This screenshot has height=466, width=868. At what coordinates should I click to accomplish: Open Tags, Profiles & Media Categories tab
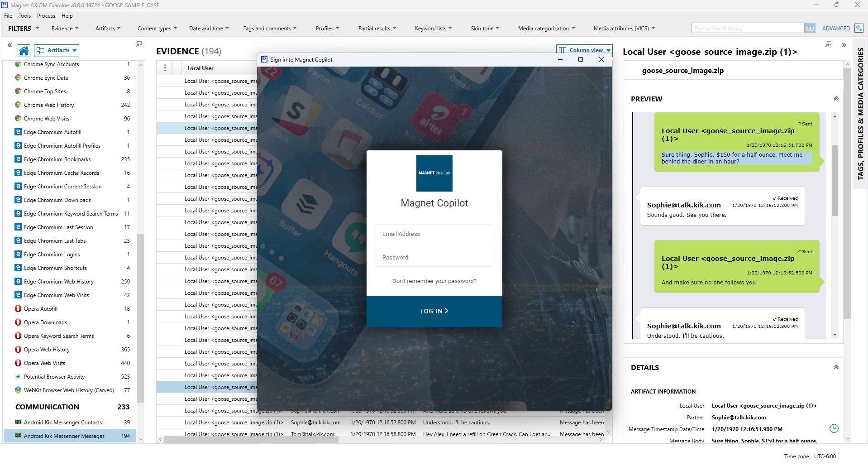pos(860,113)
